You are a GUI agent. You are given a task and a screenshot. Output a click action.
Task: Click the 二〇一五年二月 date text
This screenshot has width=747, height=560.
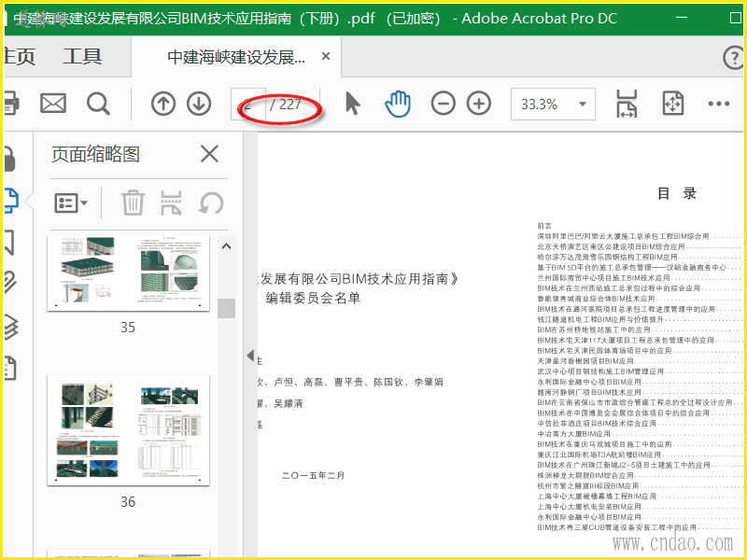313,475
